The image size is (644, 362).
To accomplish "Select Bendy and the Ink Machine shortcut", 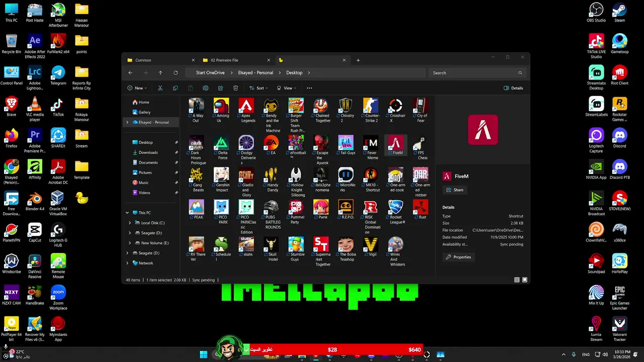I will [271, 115].
